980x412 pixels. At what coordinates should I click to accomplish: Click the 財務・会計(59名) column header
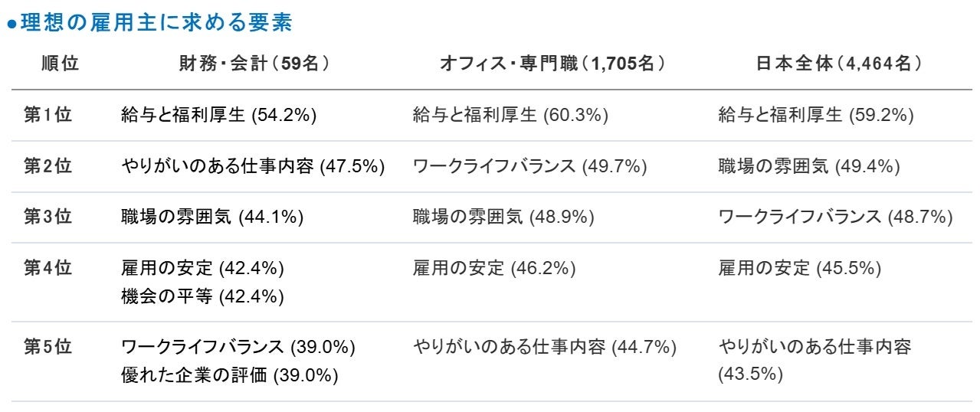pyautogui.click(x=254, y=64)
